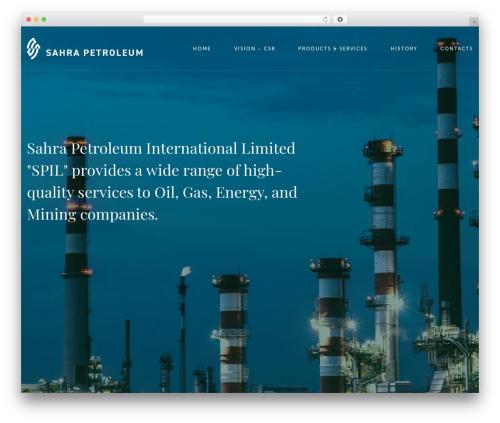Maximize the window with the green button
Screen dimensions: 500x423
click(44, 20)
